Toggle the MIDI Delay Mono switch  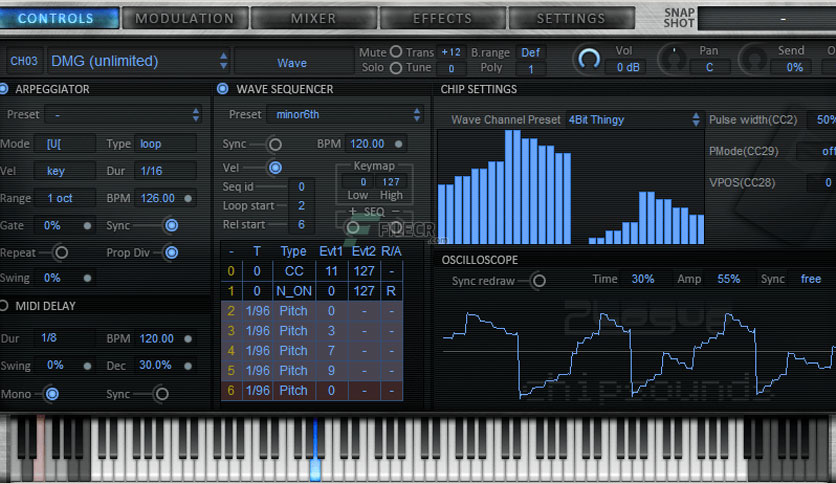tap(52, 394)
